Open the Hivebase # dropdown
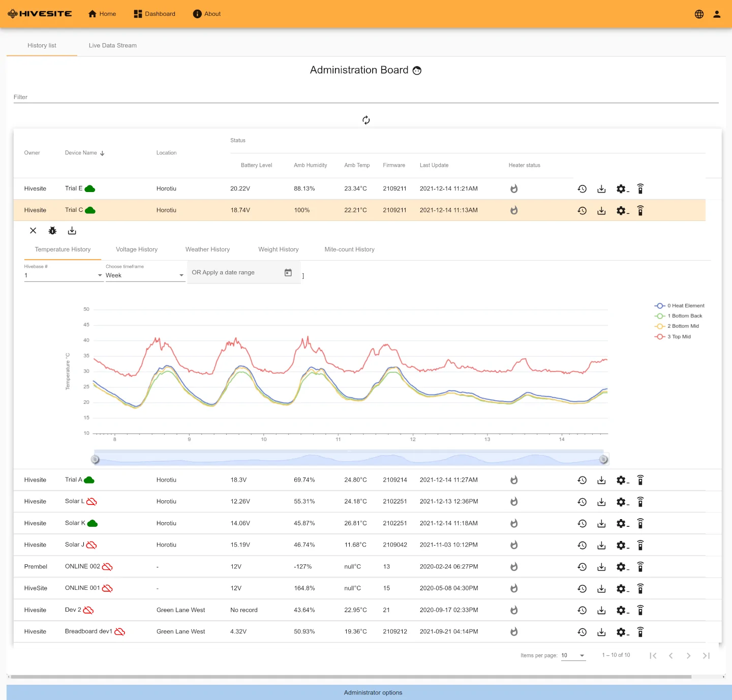 click(x=64, y=275)
